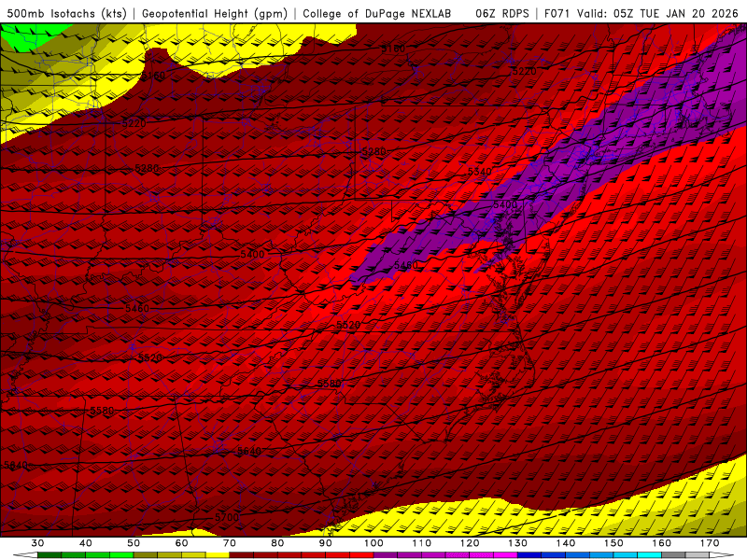Click the 60 knot legend number
This screenshot has height=560, width=747.
(x=181, y=543)
